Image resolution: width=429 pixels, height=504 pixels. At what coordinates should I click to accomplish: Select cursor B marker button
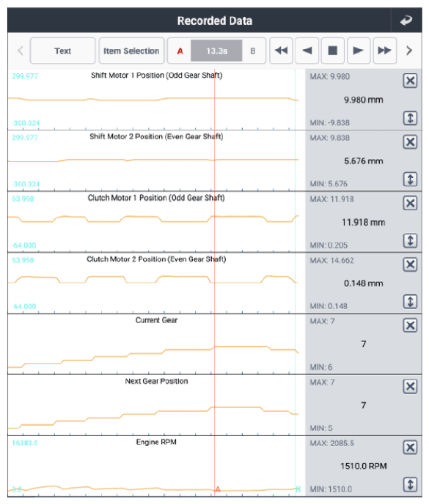(x=253, y=51)
